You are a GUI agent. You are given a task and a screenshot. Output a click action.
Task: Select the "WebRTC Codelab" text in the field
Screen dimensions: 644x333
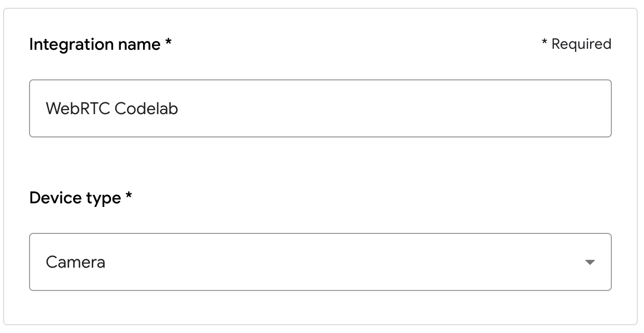pyautogui.click(x=112, y=108)
